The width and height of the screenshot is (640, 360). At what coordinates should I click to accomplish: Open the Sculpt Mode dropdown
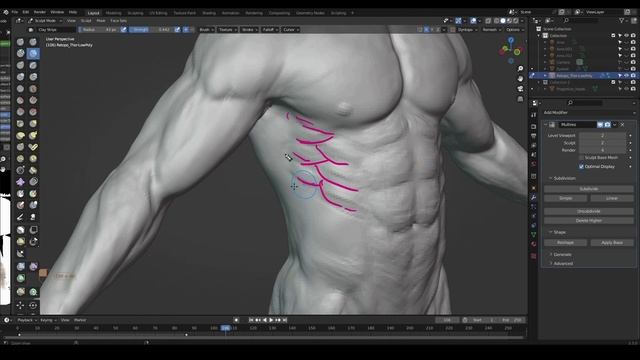click(x=45, y=21)
